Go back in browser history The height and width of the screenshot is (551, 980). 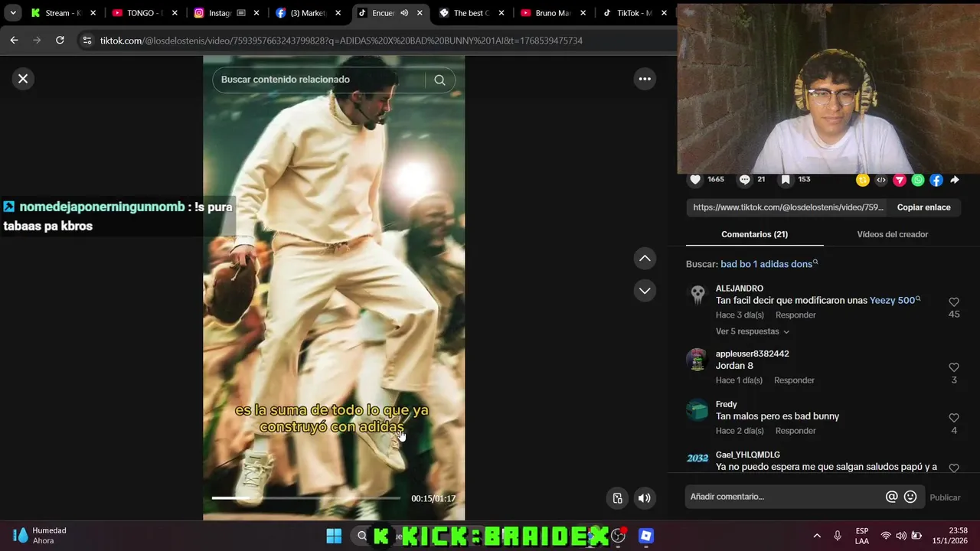pyautogui.click(x=14, y=41)
